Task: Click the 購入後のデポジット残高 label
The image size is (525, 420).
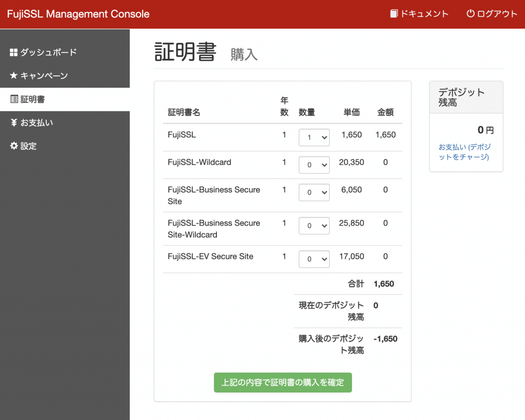Action: [332, 344]
